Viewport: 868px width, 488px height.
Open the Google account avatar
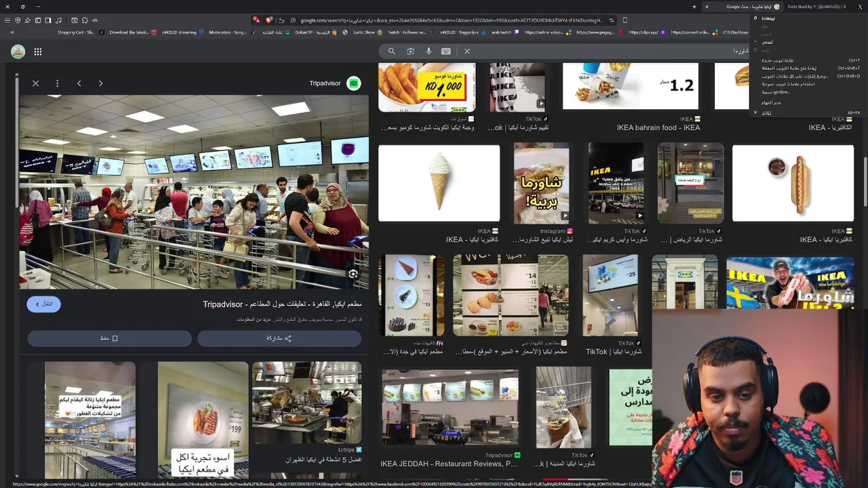[18, 52]
